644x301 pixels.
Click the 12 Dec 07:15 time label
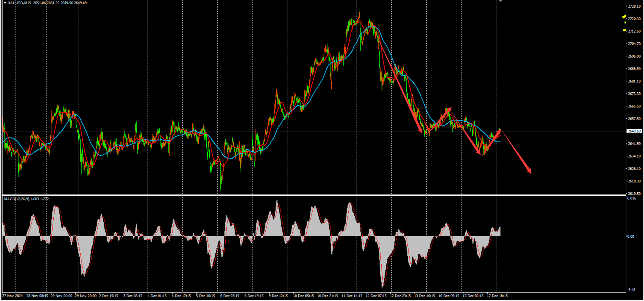376,296
